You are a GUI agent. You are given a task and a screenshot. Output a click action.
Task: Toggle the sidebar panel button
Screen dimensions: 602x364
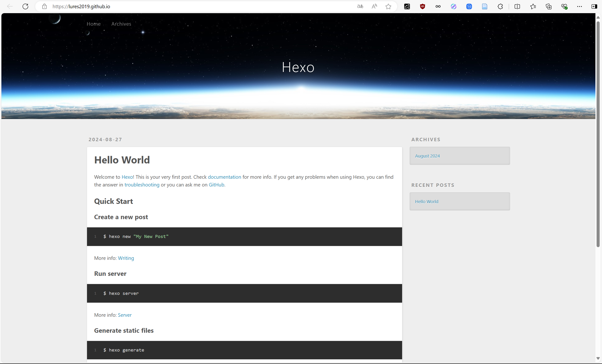tap(594, 7)
